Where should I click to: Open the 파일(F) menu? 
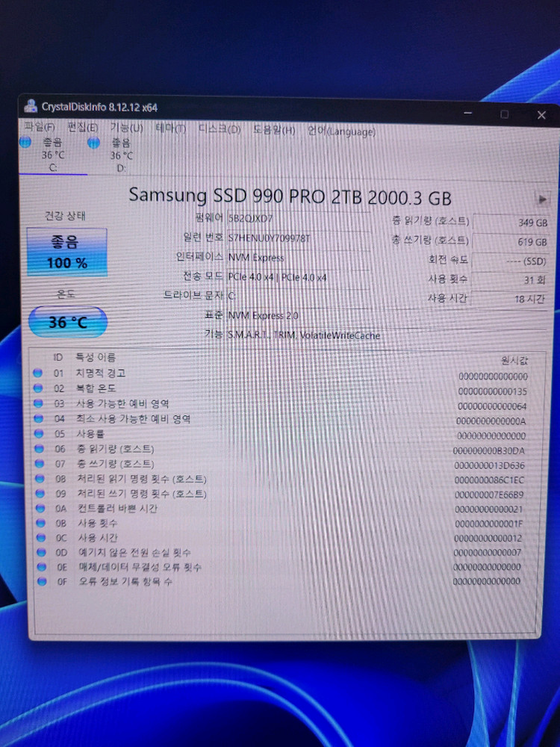pos(39,127)
